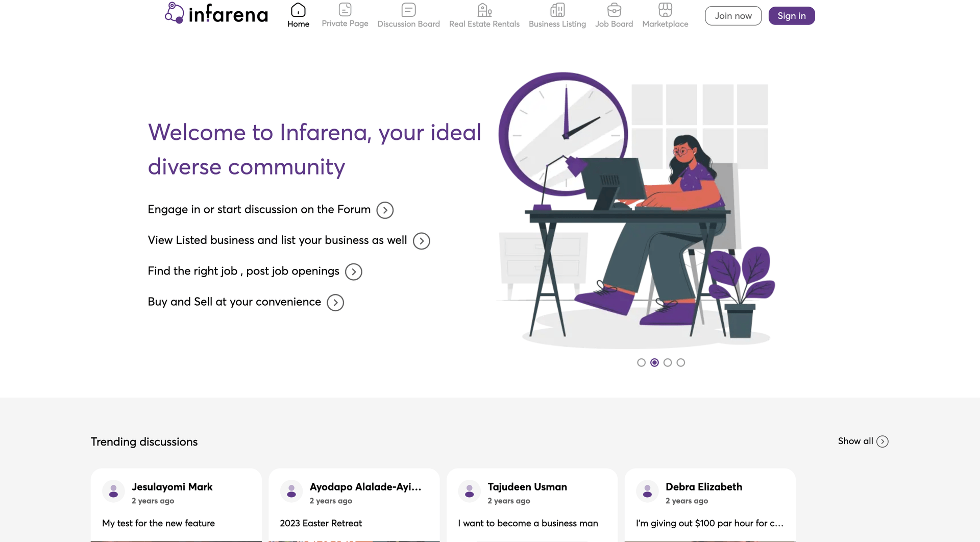The image size is (980, 542).
Task: Click Buy and Sell at your convenience
Action: [x=234, y=302]
